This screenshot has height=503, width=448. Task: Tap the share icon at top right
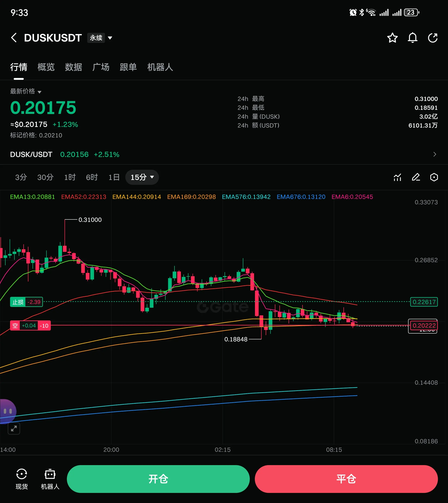(x=433, y=38)
